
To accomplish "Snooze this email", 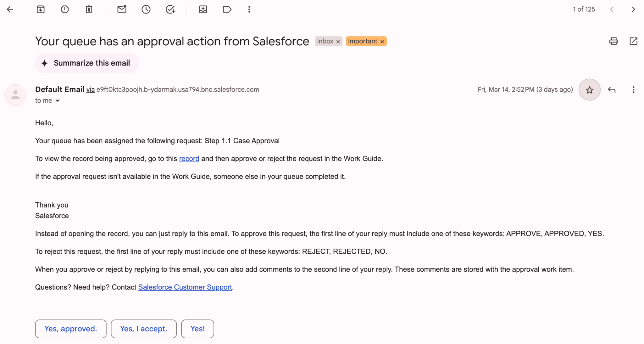I will click(x=146, y=9).
